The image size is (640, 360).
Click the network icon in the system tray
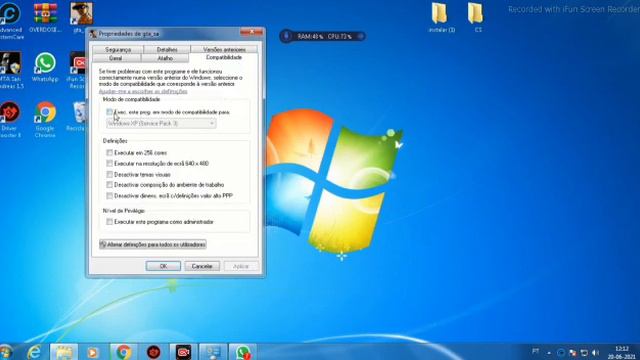tap(584, 353)
